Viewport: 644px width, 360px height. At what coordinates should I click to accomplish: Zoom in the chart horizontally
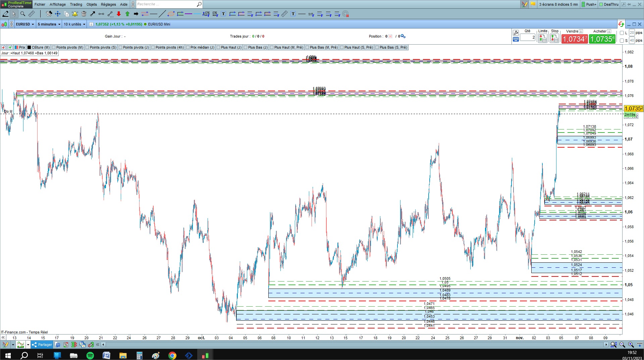point(631,345)
